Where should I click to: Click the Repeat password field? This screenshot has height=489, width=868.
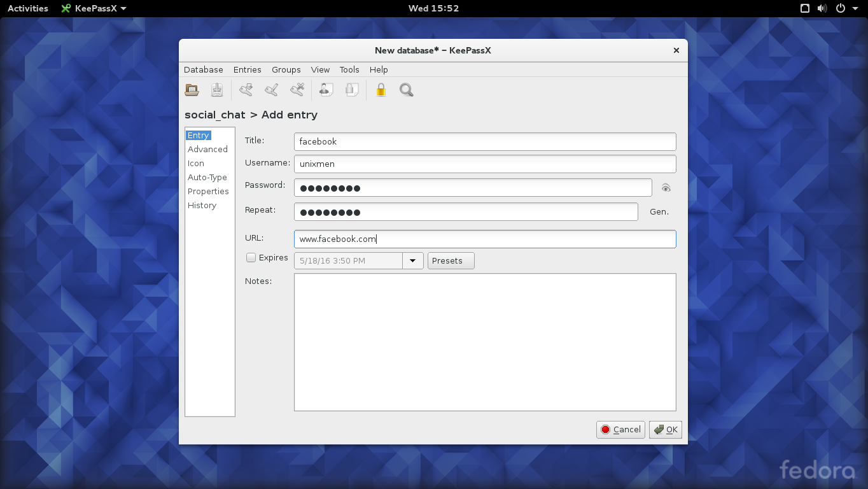point(466,212)
